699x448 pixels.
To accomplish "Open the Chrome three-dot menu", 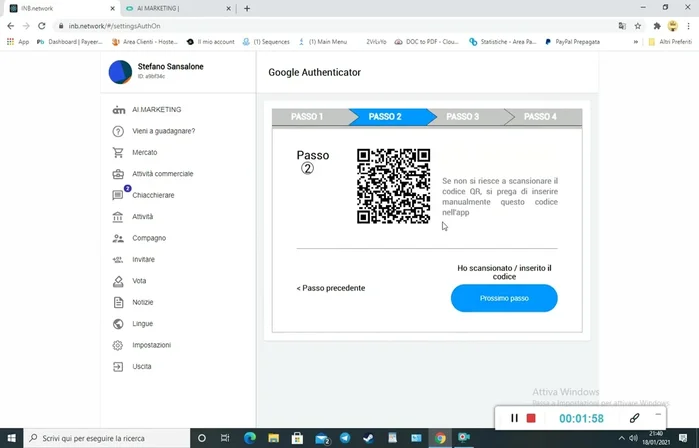I will [689, 26].
